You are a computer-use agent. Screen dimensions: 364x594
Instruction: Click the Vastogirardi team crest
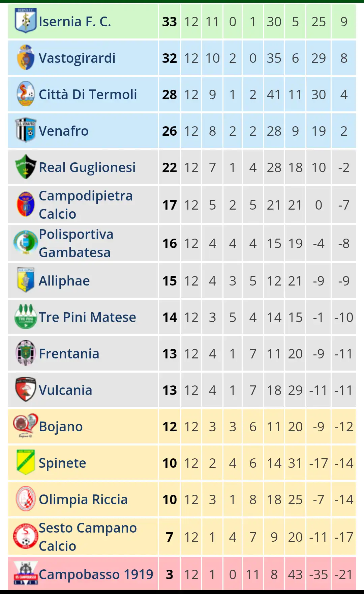point(26,57)
